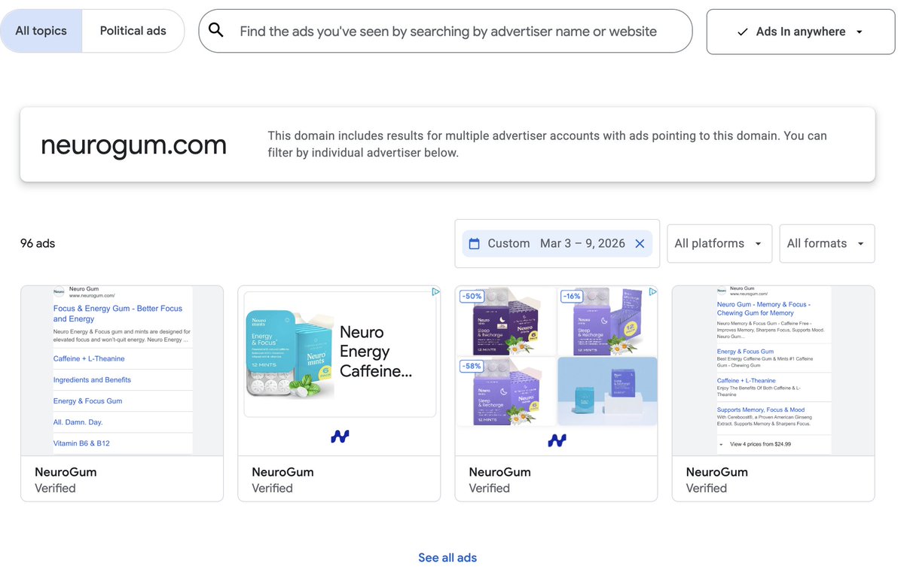The width and height of the screenshot is (904, 588).
Task: Switch to Political ads tab
Action: coord(133,31)
